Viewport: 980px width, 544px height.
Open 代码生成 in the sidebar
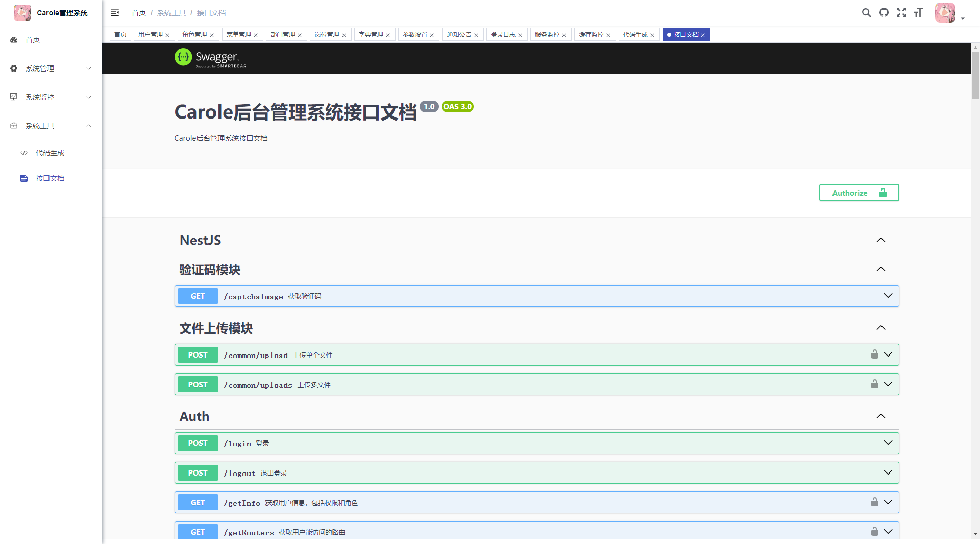(x=51, y=153)
